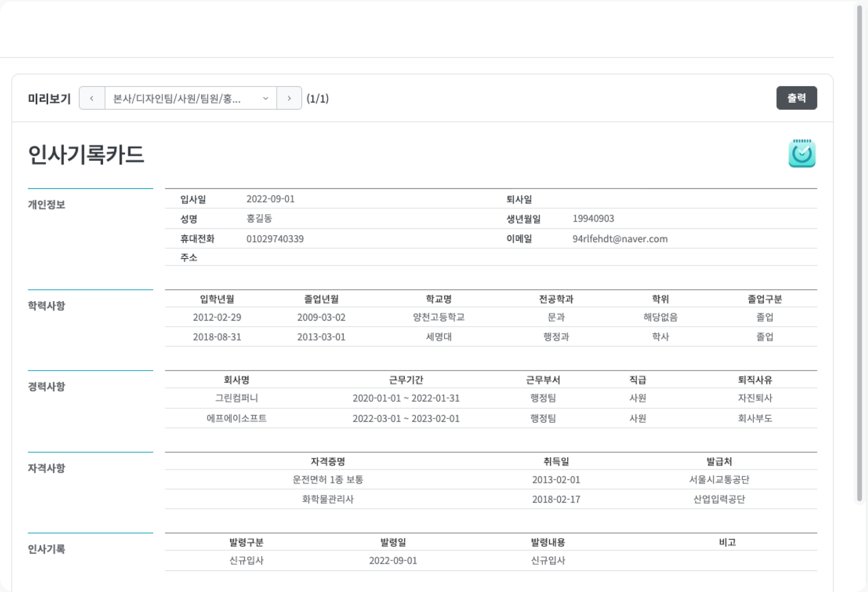Click the 에프에이소프트 company row

(236, 419)
